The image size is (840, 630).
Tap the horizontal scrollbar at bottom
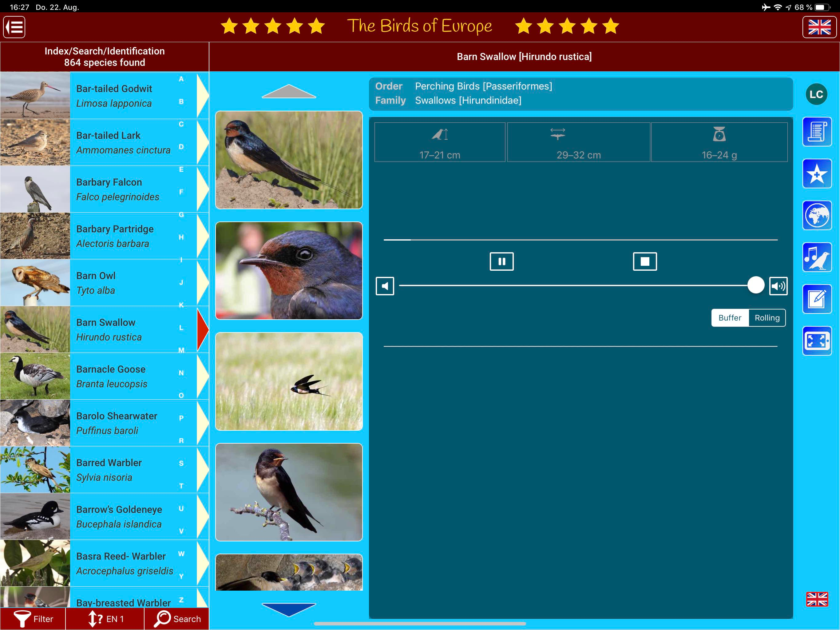[x=420, y=624]
